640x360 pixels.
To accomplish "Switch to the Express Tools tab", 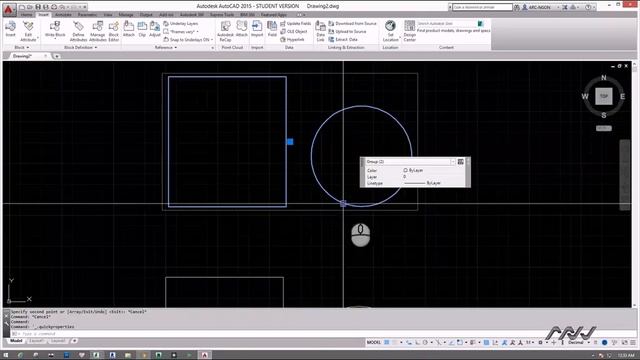I will 222,15.
